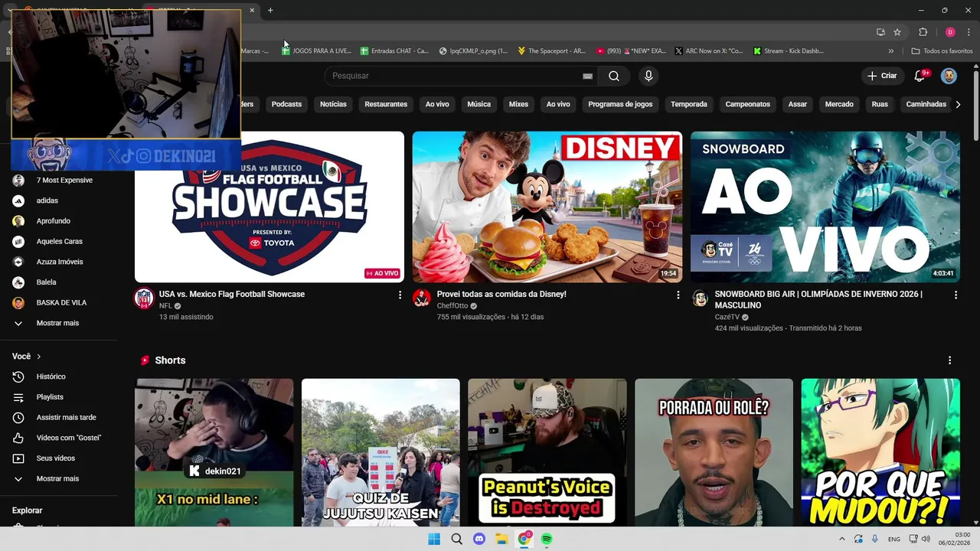The image size is (980, 551).
Task: Select the Campeonatos category chip
Action: (747, 104)
